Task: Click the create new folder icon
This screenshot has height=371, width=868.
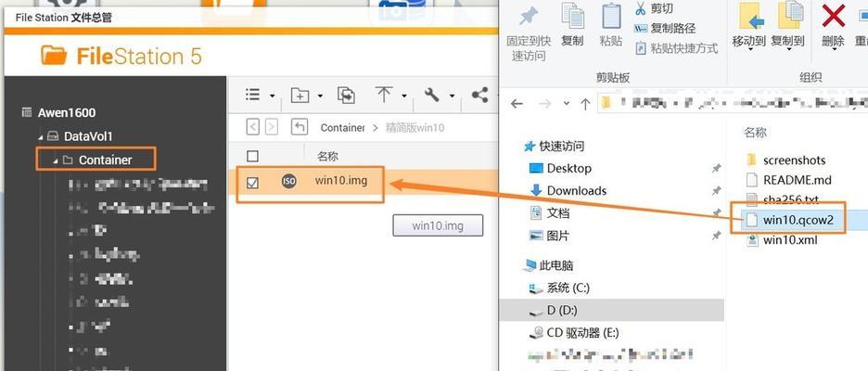Action: [300, 96]
